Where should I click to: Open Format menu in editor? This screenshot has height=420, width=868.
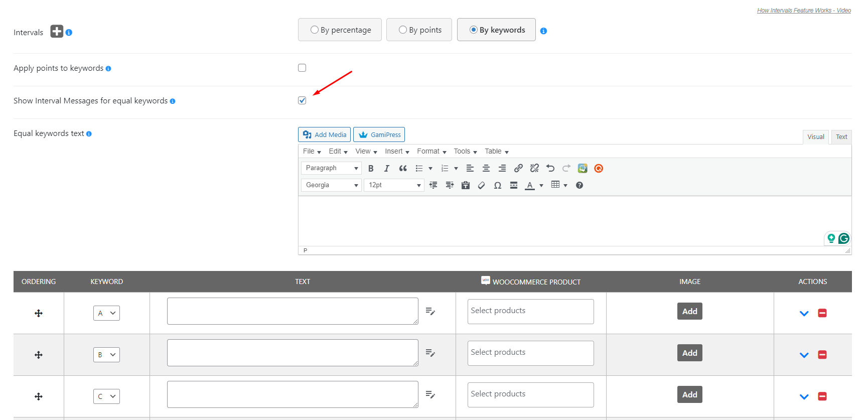tap(431, 152)
